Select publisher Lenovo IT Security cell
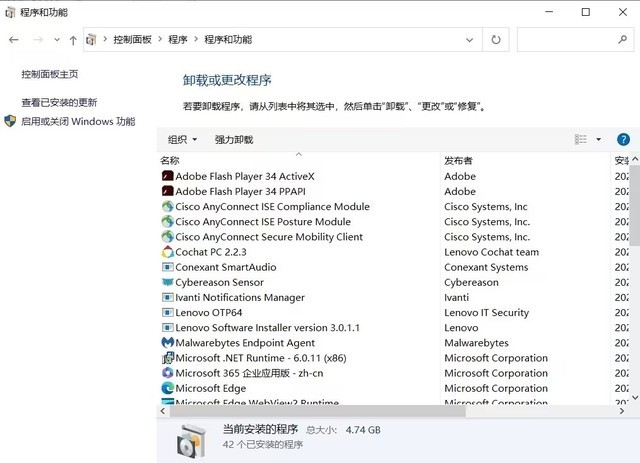 pyautogui.click(x=487, y=312)
